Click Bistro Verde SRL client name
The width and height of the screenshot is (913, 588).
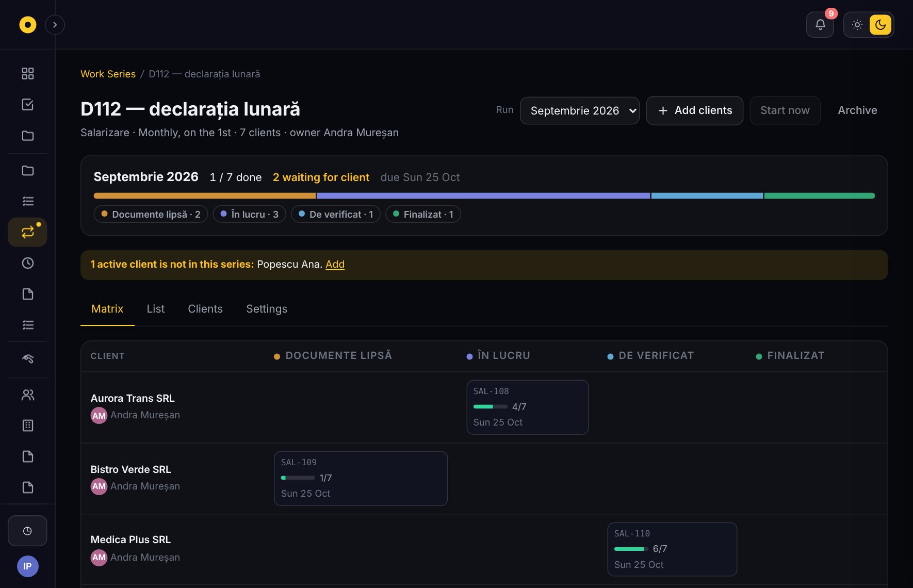point(131,469)
